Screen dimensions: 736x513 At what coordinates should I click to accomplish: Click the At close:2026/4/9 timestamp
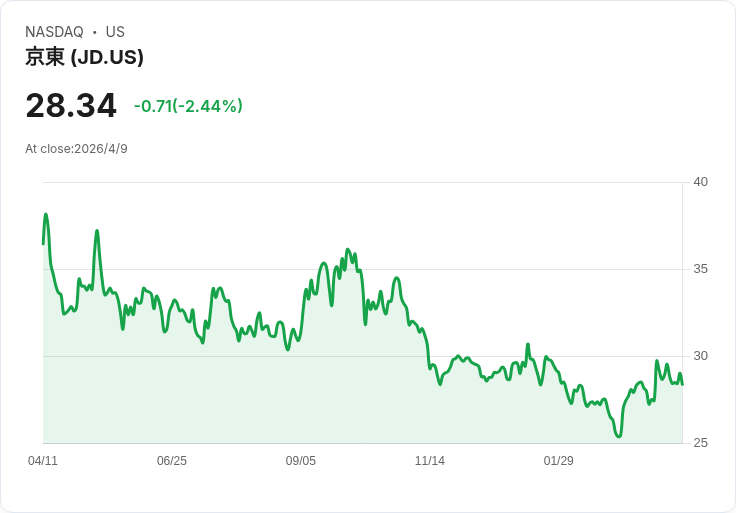(x=76, y=149)
